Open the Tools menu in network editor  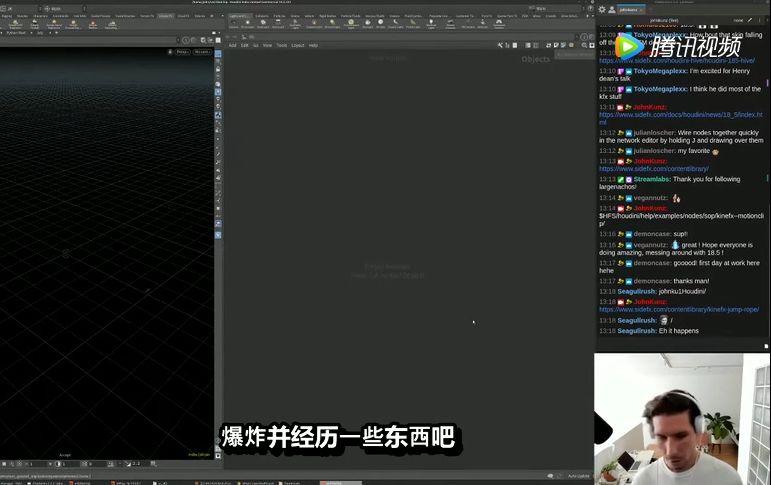[x=282, y=45]
